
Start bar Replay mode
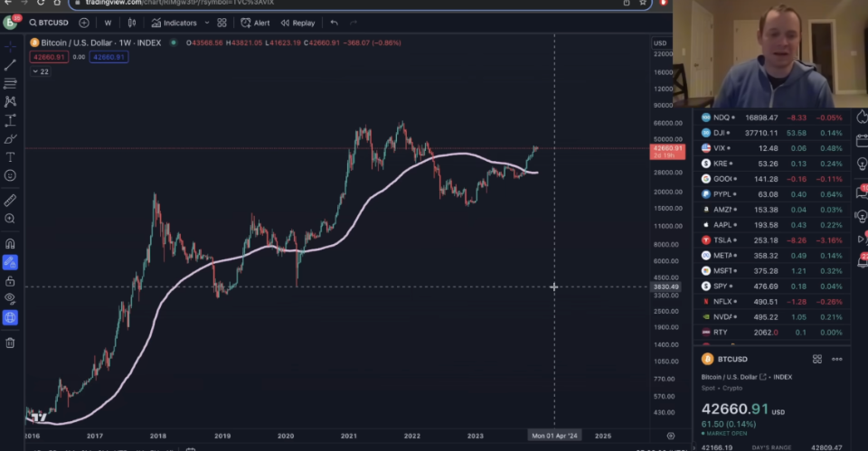(x=297, y=23)
